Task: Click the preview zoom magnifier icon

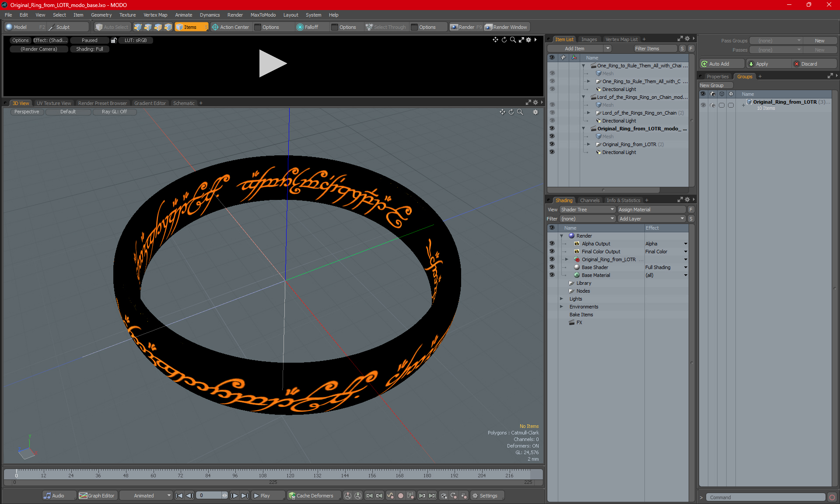Action: 513,40
